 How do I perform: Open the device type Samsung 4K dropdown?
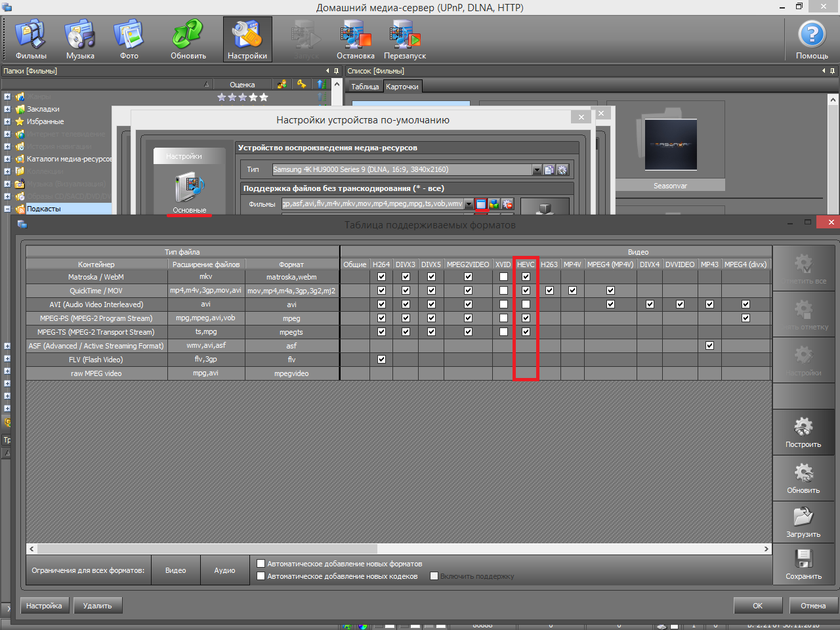click(537, 170)
